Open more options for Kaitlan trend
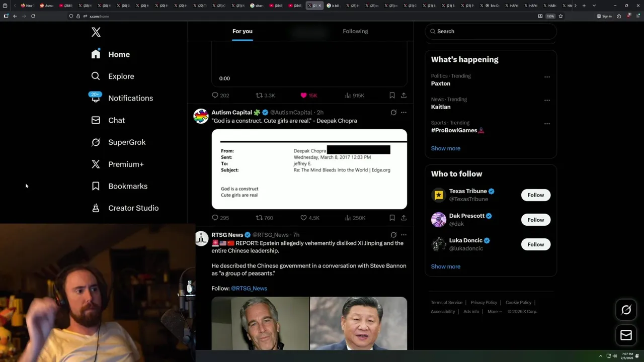The image size is (644, 362). click(x=547, y=100)
